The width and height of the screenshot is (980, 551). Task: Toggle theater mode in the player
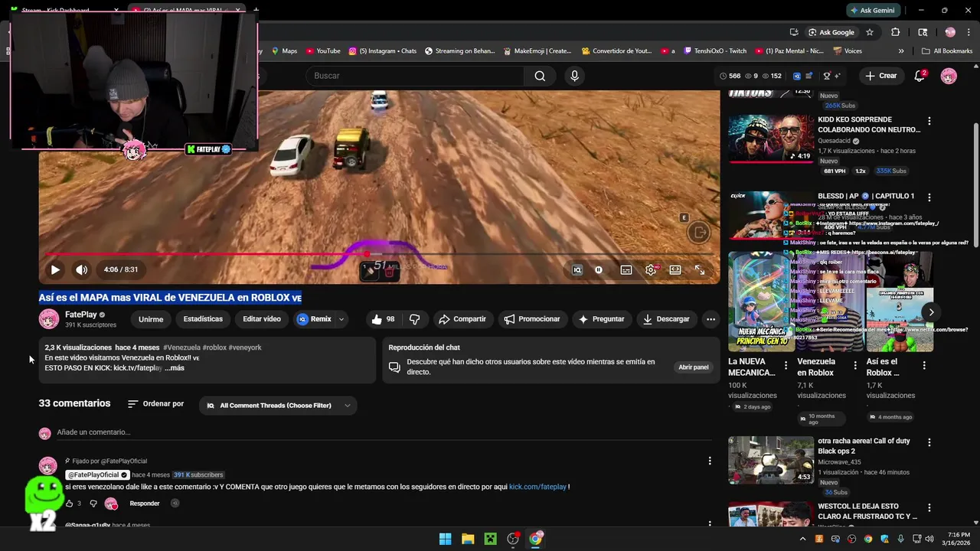point(675,269)
